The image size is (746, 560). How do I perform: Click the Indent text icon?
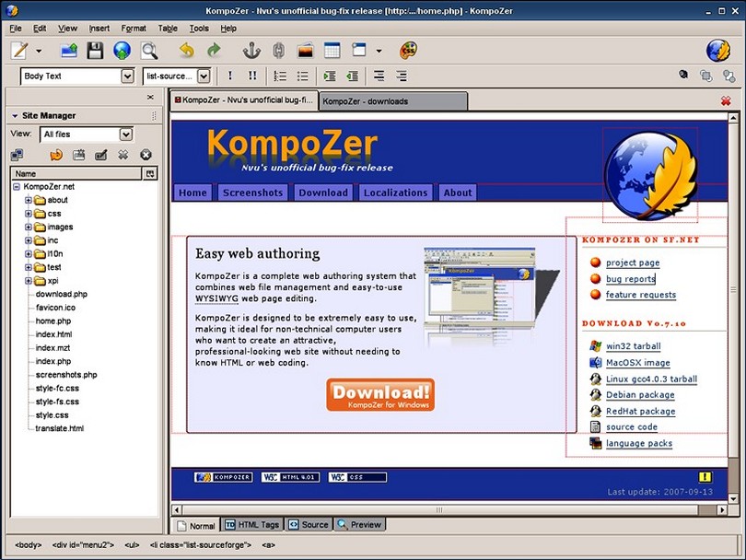pyautogui.click(x=329, y=76)
